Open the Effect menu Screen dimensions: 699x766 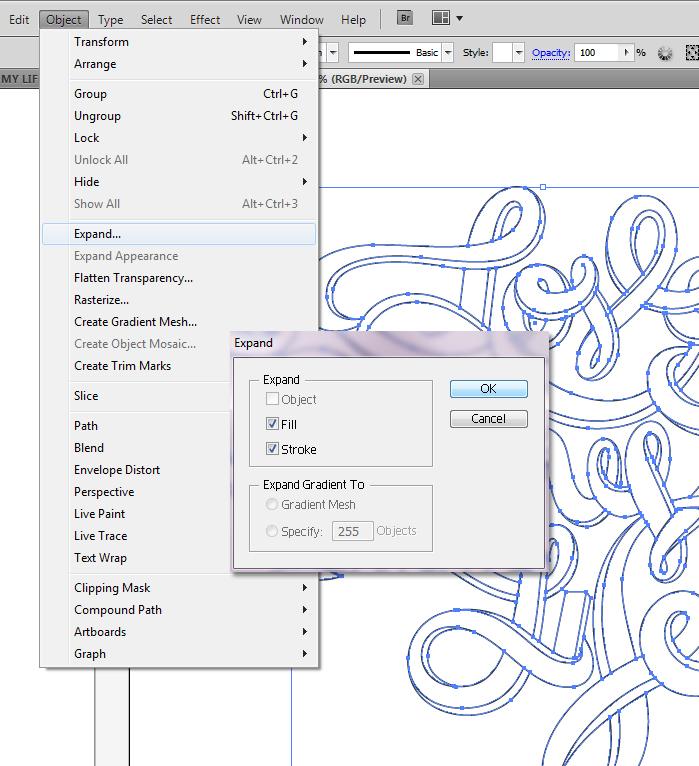click(205, 19)
